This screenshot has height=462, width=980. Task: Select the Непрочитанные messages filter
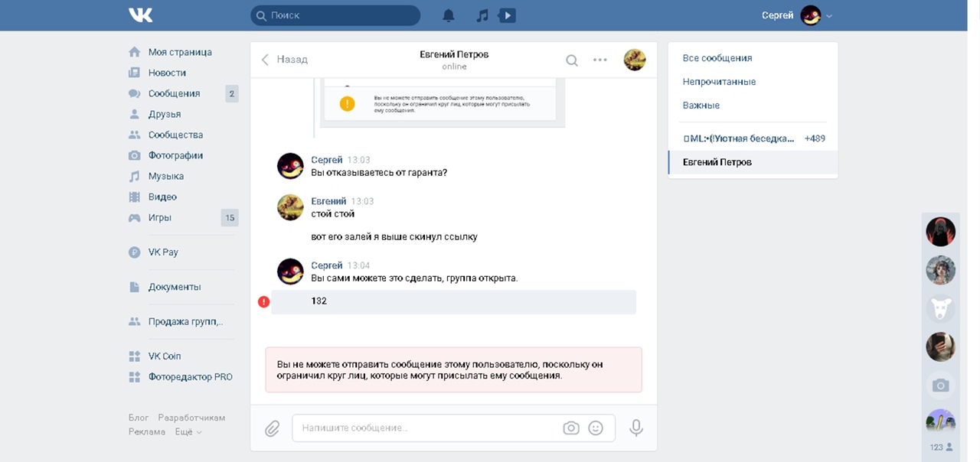point(719,82)
